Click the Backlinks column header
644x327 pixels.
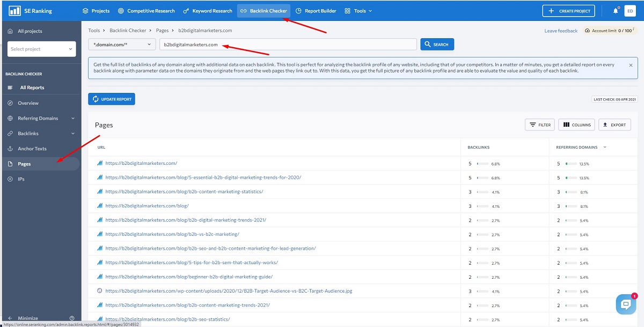(478, 147)
